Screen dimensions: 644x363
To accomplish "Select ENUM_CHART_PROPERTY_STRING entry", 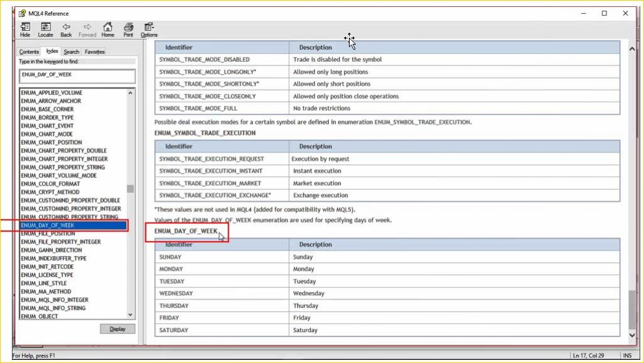I will pos(63,167).
